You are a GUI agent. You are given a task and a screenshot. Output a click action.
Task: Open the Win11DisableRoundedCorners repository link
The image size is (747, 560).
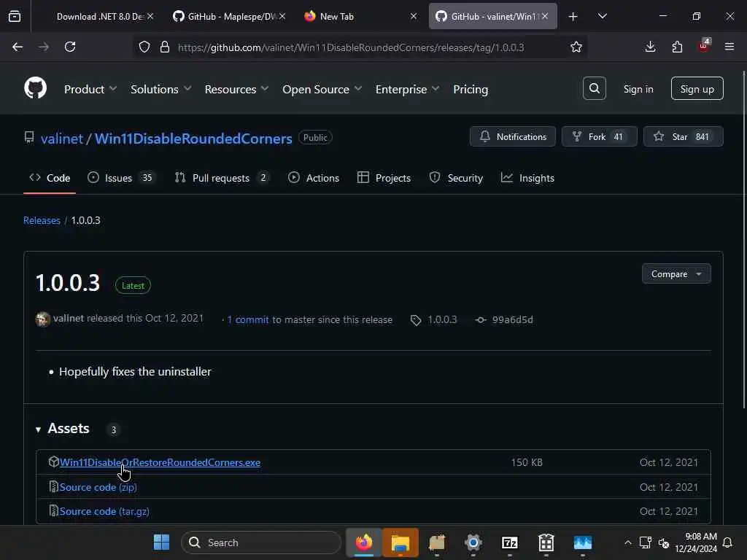193,139
